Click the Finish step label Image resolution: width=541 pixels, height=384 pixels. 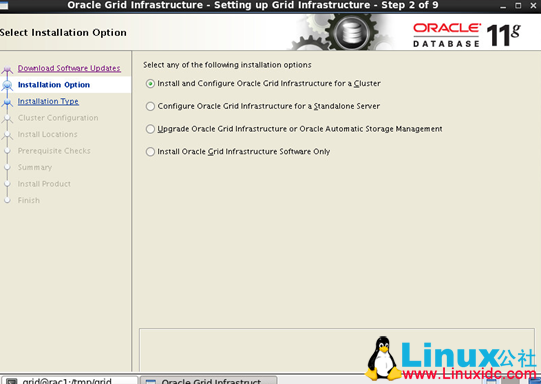(29, 201)
